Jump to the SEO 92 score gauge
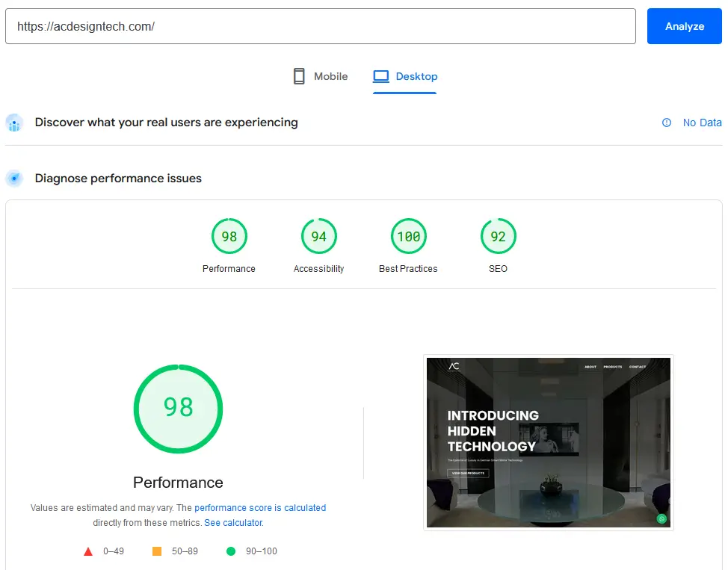Screen dimensions: 728x570 [498, 237]
